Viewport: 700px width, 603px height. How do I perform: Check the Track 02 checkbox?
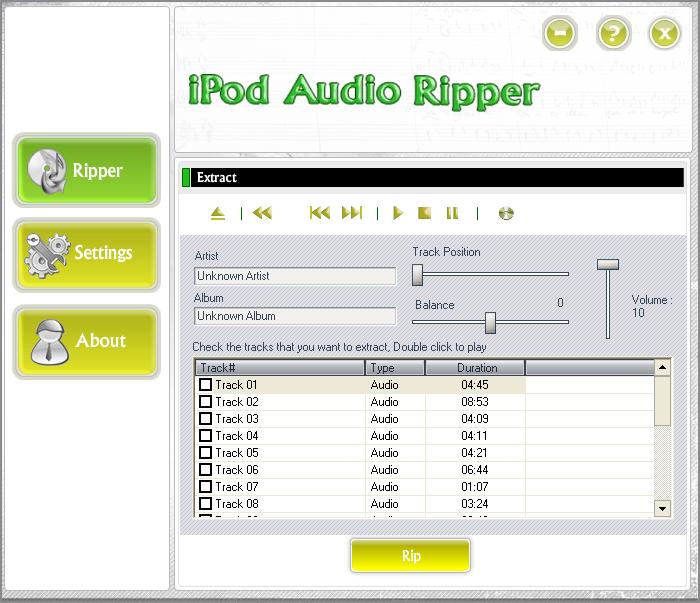pyautogui.click(x=205, y=402)
